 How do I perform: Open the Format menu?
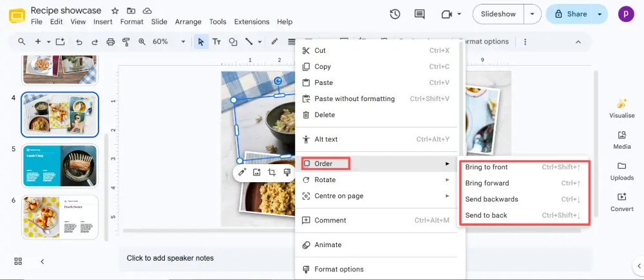pyautogui.click(x=132, y=22)
